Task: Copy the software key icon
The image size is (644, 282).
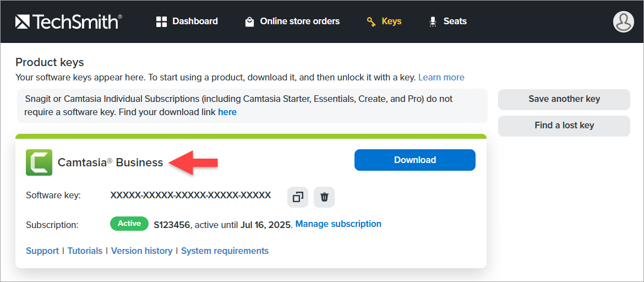Action: pyautogui.click(x=298, y=197)
